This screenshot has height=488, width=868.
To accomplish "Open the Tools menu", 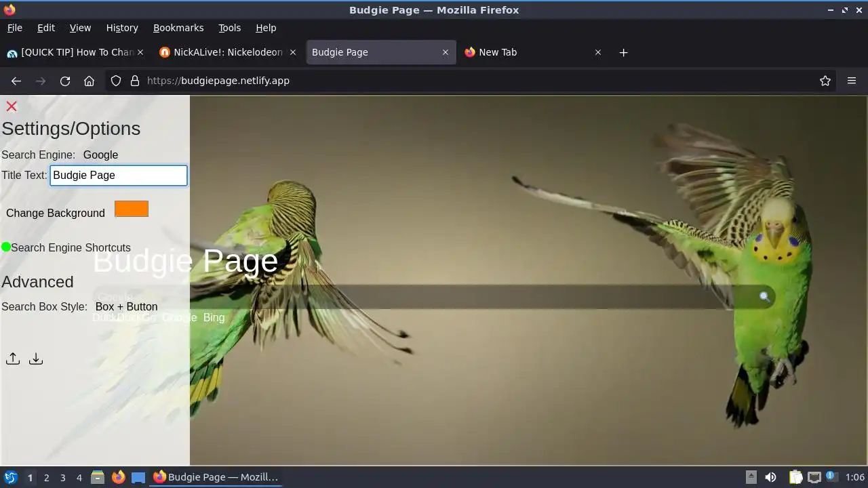I will tap(230, 28).
